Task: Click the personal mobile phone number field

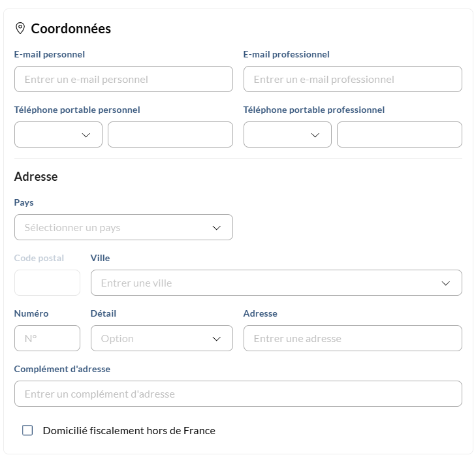Action: [170, 134]
